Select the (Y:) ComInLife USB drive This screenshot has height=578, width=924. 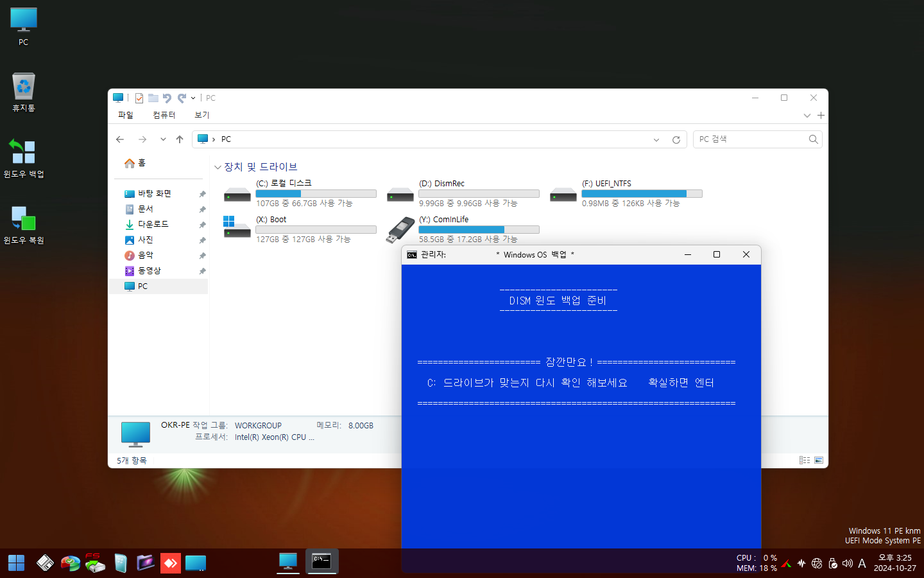pos(463,229)
